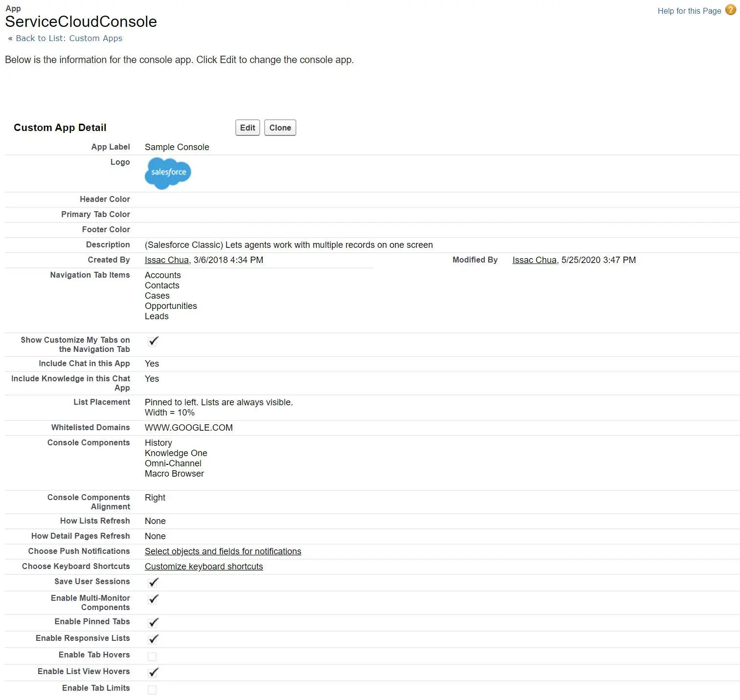The image size is (740, 700).
Task: Click the Right alignment value
Action: tap(155, 498)
